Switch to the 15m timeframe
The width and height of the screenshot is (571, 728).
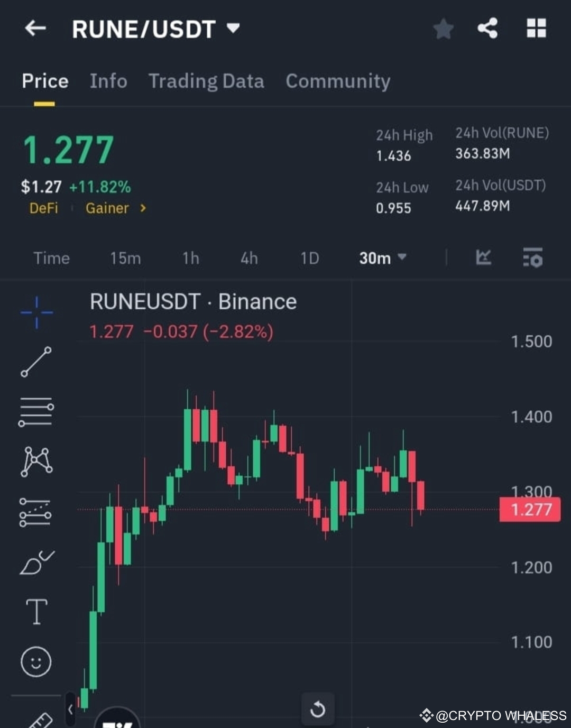125,258
